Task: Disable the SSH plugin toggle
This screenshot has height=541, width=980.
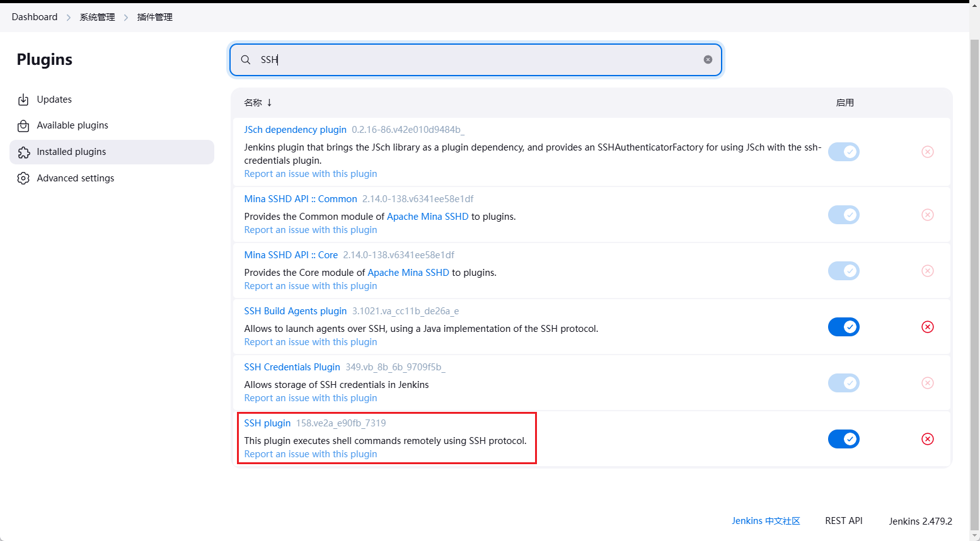Action: (843, 439)
